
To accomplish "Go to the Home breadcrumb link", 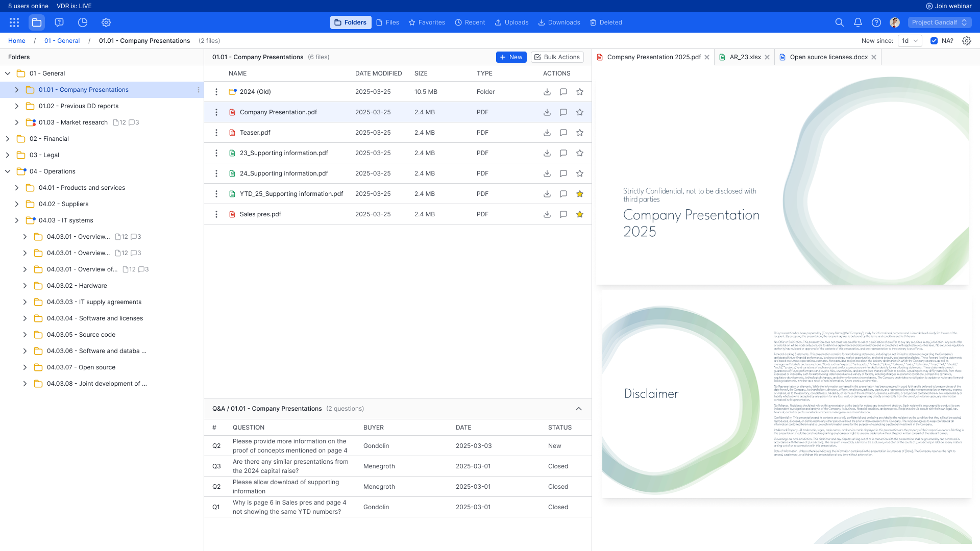I will point(17,41).
